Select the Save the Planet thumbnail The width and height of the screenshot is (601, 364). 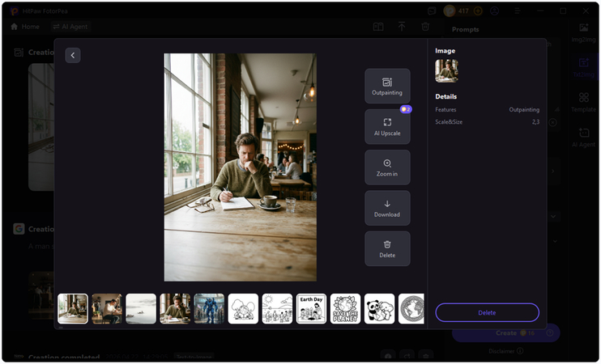tap(345, 309)
